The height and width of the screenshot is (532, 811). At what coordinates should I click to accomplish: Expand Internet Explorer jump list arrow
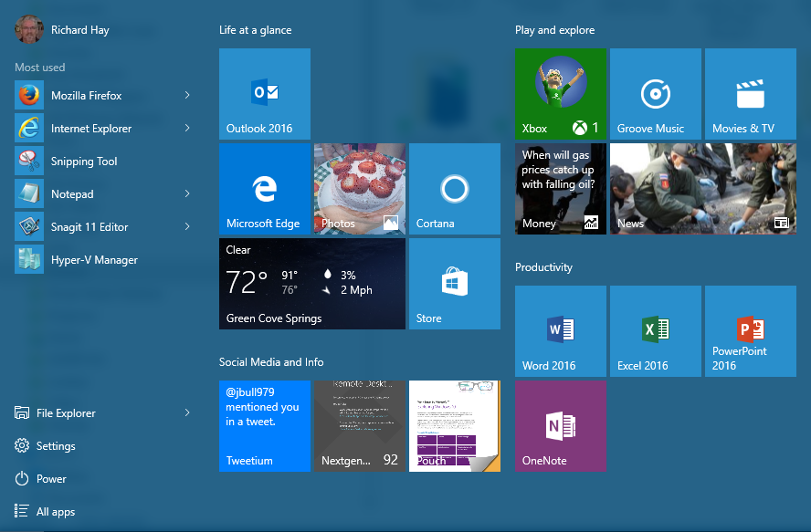(x=187, y=129)
